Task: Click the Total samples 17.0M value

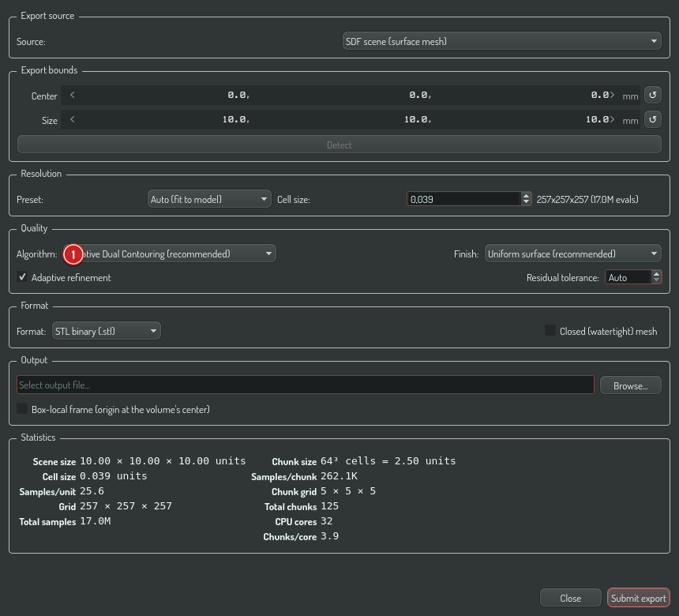Action: [96, 521]
